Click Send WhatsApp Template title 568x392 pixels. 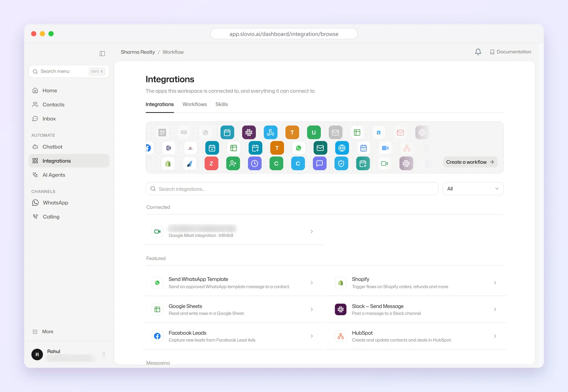(198, 279)
